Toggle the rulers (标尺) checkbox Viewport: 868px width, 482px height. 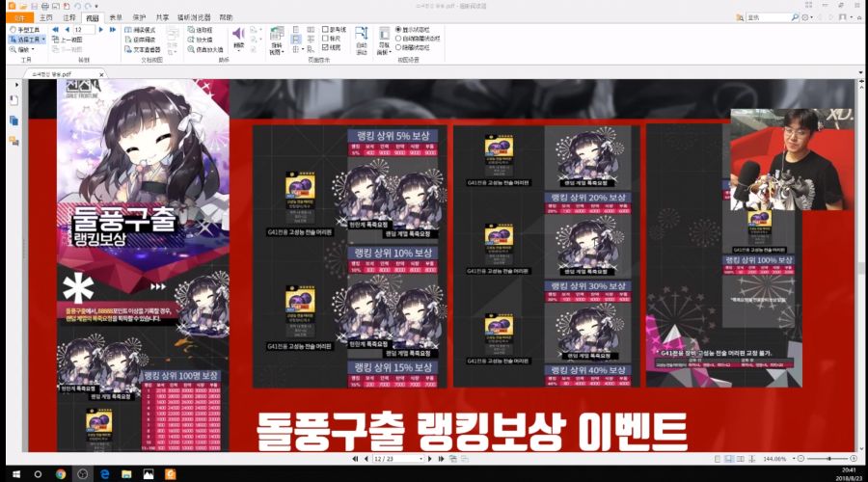click(332, 39)
